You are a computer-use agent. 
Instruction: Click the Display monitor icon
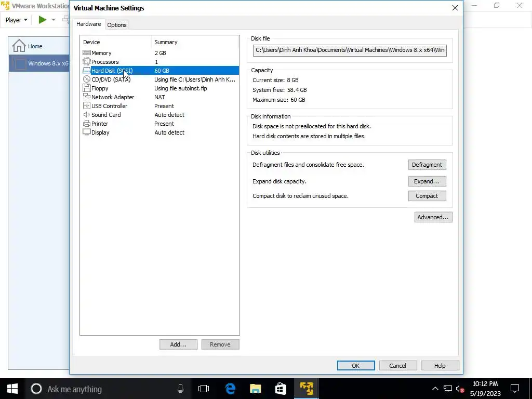tap(87, 132)
